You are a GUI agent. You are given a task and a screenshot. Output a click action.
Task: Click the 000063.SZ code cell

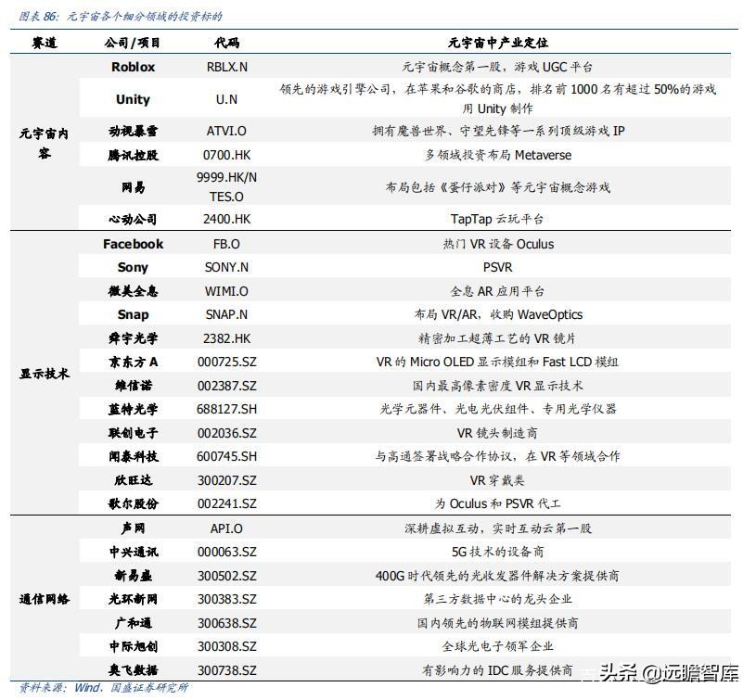tap(226, 552)
